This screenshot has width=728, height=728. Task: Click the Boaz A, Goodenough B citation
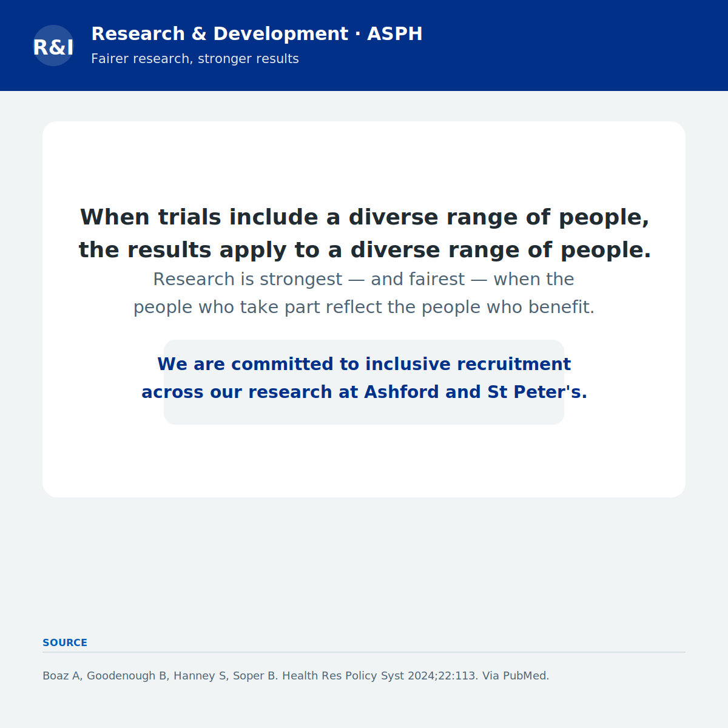tap(295, 676)
